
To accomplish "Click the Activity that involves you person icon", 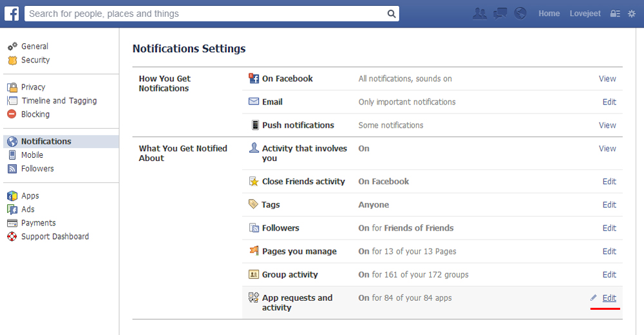I will click(254, 148).
